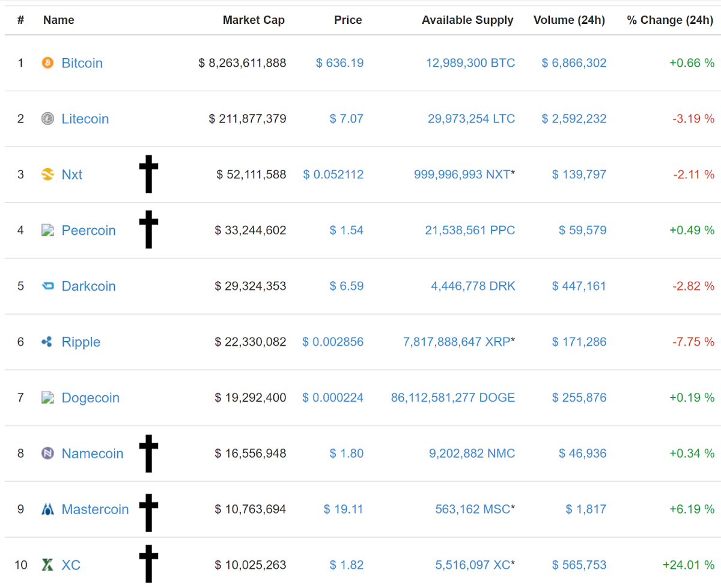Click the Mastercoin logo icon
The height and width of the screenshot is (588, 721).
tap(47, 509)
